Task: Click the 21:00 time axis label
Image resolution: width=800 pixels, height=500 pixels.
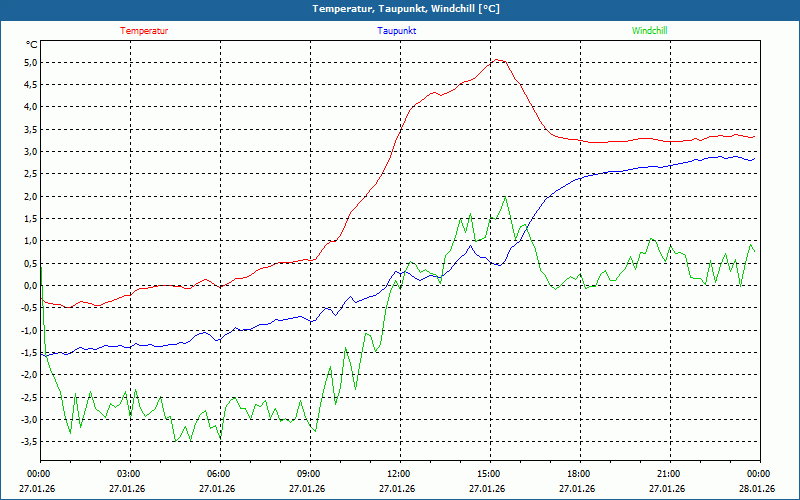Action: [x=670, y=474]
